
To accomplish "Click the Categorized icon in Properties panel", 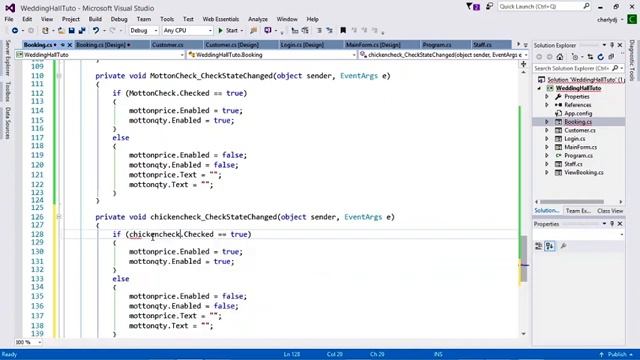I will pos(539,246).
